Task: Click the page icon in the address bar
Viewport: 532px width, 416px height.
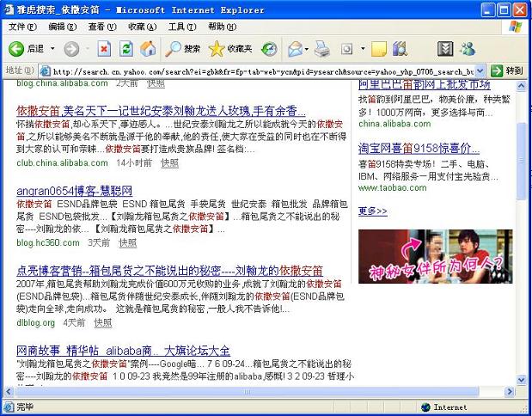Action: (46, 71)
